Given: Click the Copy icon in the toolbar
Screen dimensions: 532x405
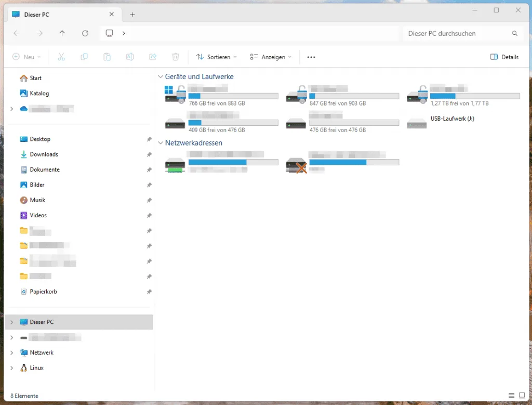Looking at the screenshot, I should [x=84, y=57].
